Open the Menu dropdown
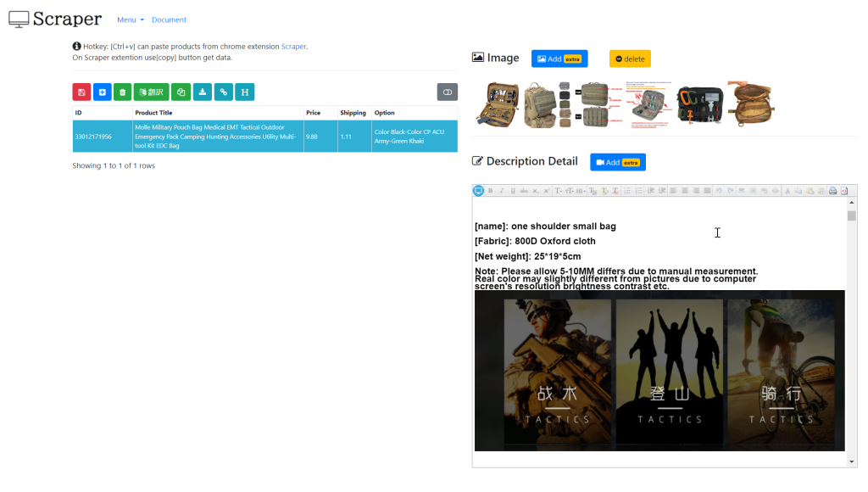The width and height of the screenshot is (868, 492). point(131,20)
